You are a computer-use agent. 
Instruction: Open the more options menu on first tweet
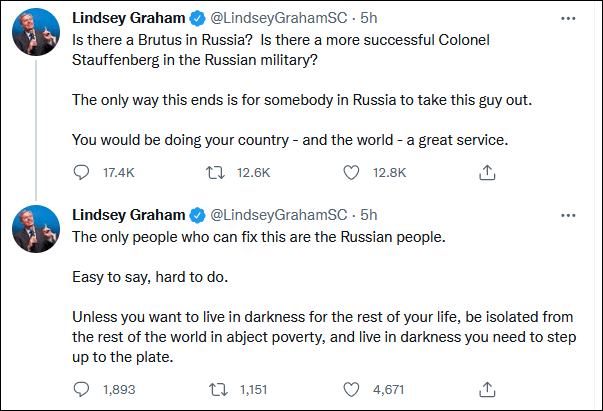pyautogui.click(x=569, y=20)
